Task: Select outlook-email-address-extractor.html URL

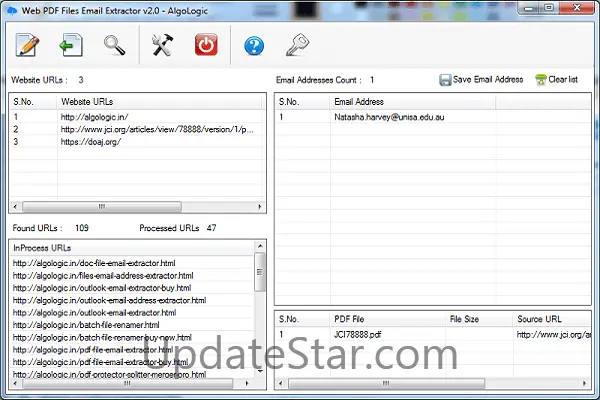Action: [109, 300]
